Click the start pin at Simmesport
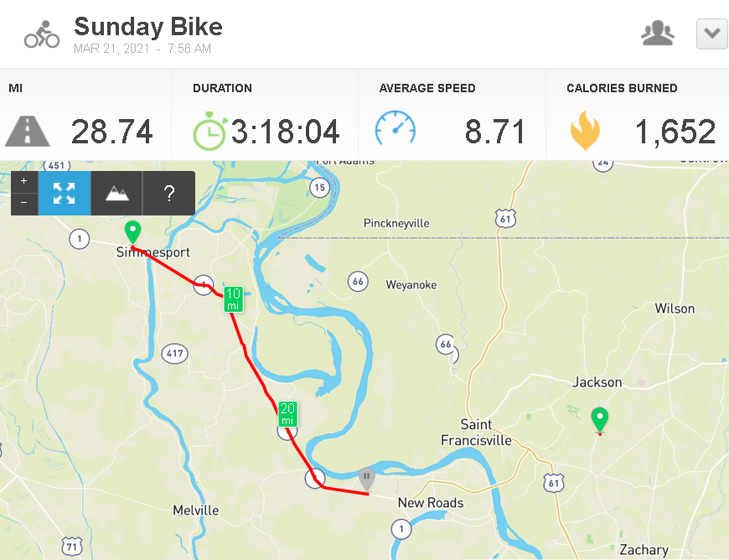This screenshot has width=729, height=560. pyautogui.click(x=132, y=232)
